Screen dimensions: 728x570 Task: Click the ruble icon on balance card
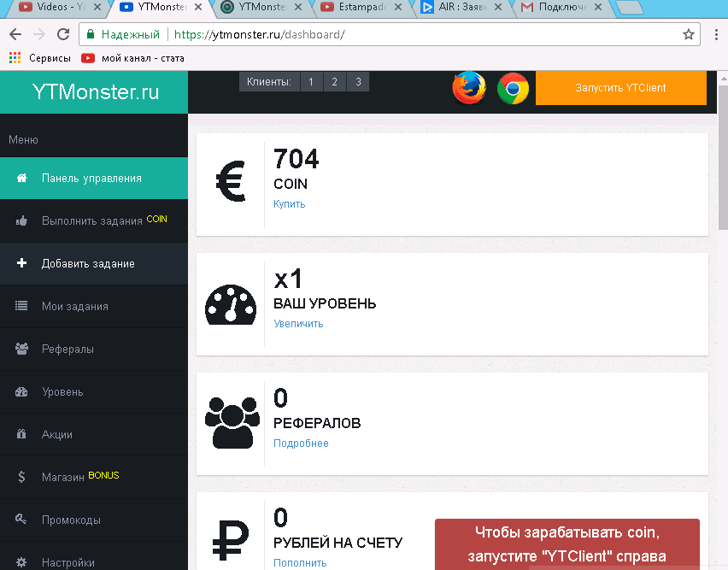[x=231, y=540]
